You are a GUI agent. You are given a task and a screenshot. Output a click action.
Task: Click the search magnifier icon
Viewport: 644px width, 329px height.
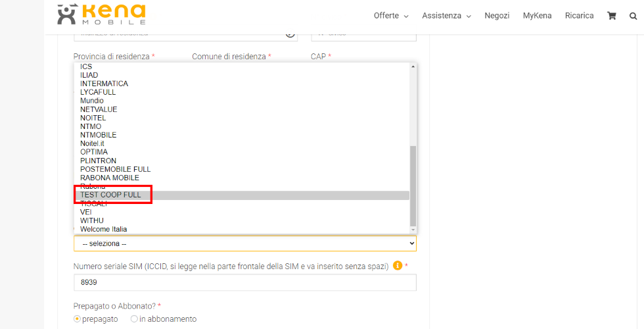click(x=633, y=16)
